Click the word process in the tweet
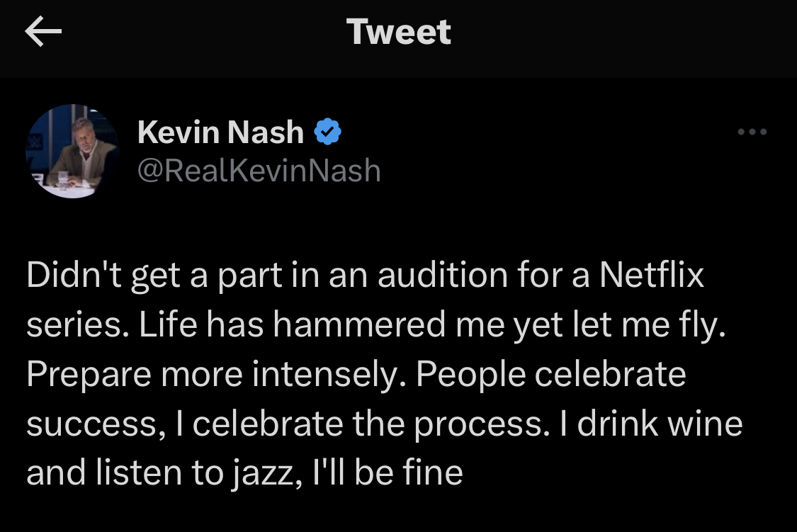797x532 pixels. 485,424
